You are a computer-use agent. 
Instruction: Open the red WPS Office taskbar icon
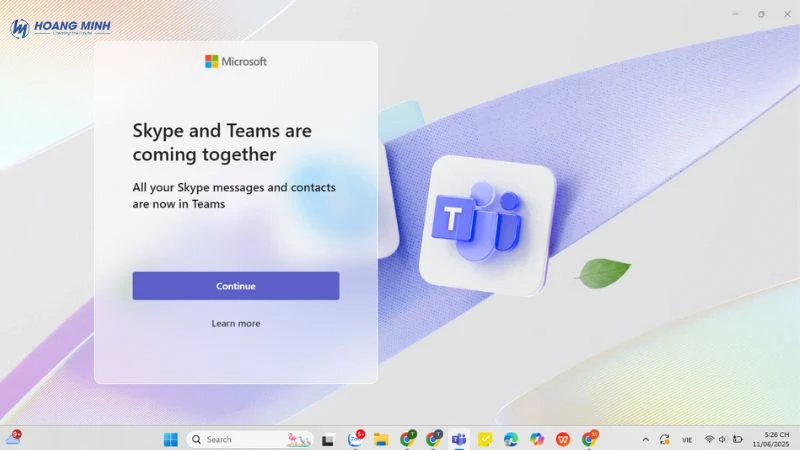click(563, 439)
